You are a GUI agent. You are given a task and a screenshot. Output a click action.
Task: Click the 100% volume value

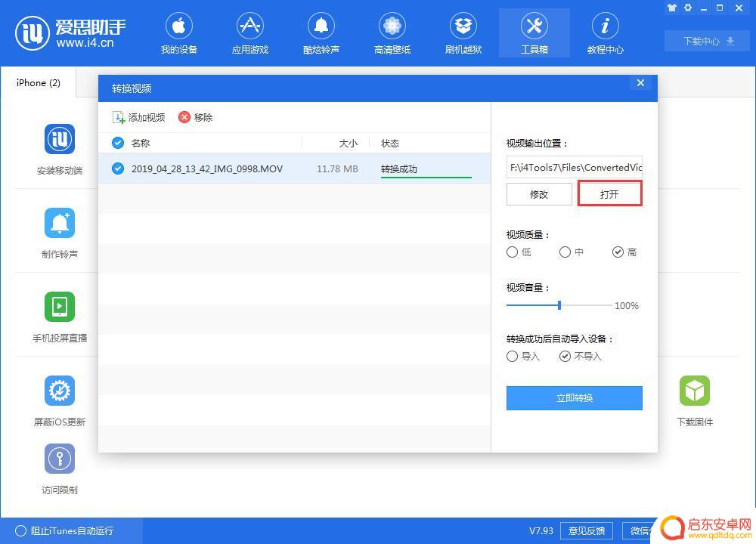pos(626,305)
